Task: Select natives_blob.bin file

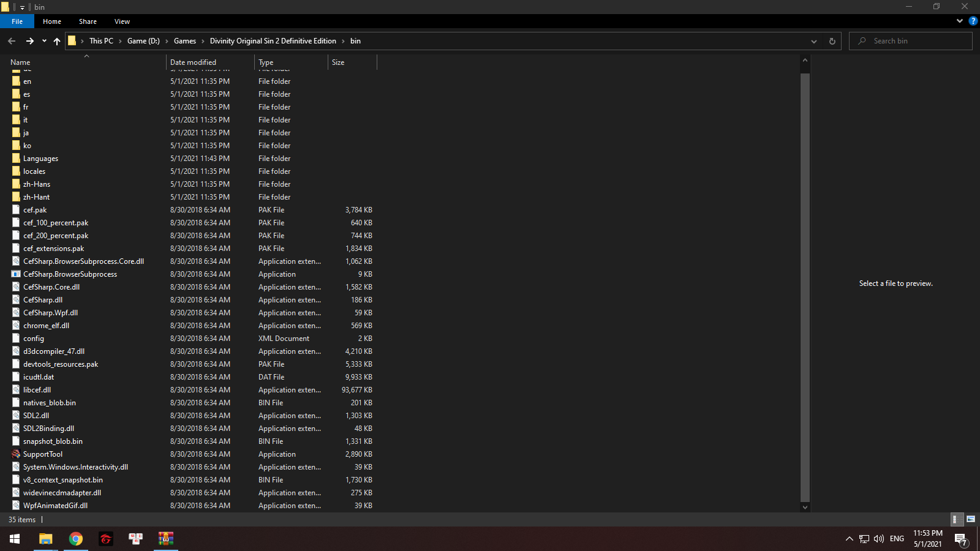Action: (50, 403)
